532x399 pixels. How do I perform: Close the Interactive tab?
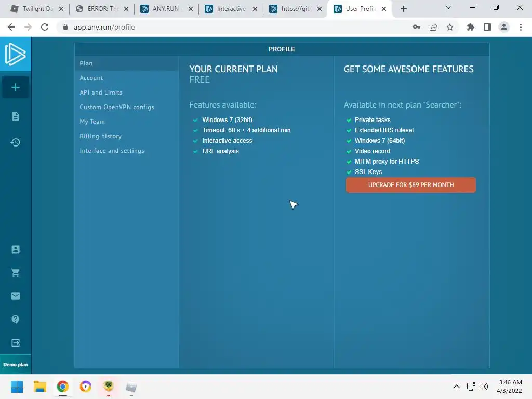click(x=255, y=9)
